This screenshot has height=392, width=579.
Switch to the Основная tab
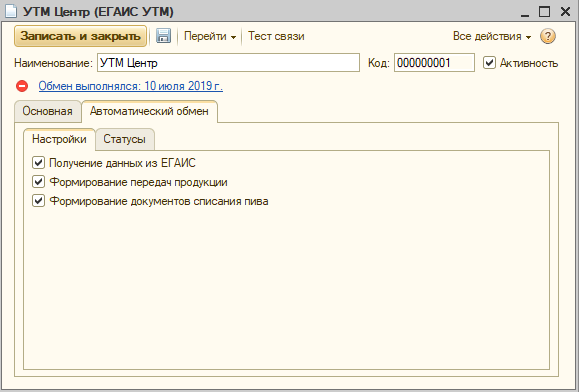48,111
